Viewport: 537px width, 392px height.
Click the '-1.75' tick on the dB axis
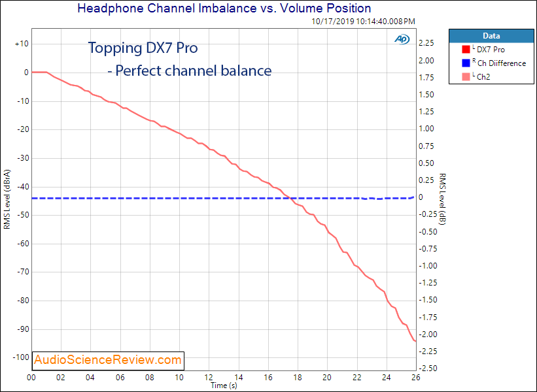pyautogui.click(x=428, y=318)
